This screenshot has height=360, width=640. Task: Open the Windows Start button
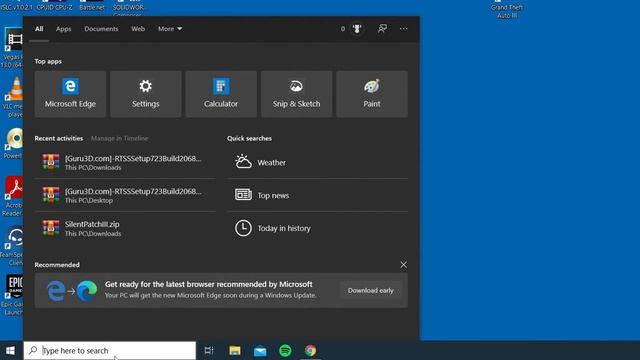pyautogui.click(x=11, y=351)
